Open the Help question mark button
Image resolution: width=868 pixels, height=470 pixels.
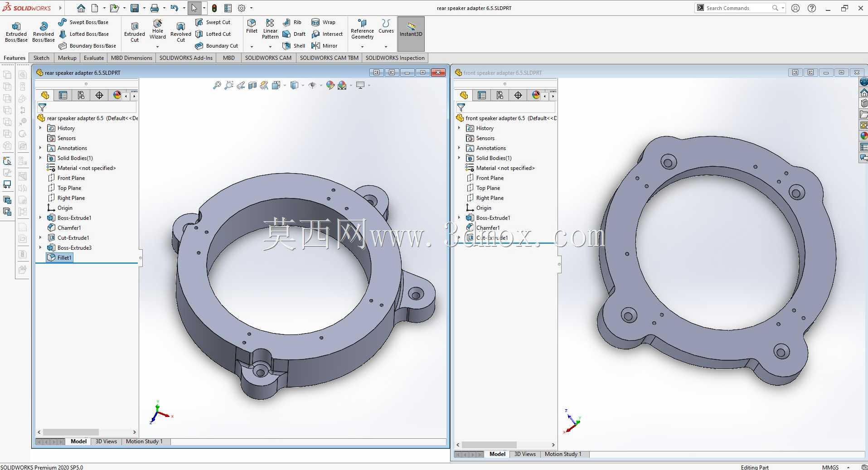coord(812,8)
